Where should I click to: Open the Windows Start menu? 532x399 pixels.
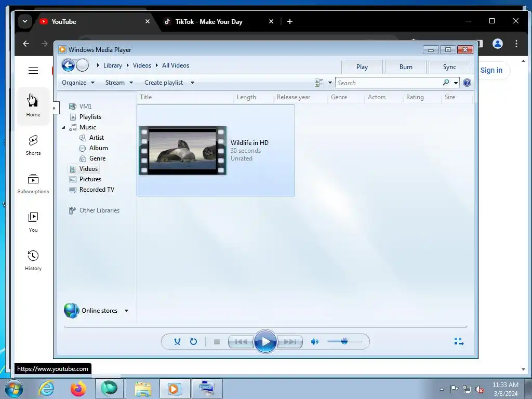(14, 389)
